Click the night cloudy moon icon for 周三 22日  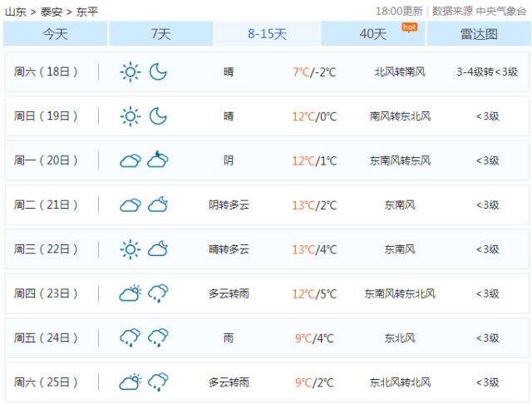pyautogui.click(x=158, y=249)
